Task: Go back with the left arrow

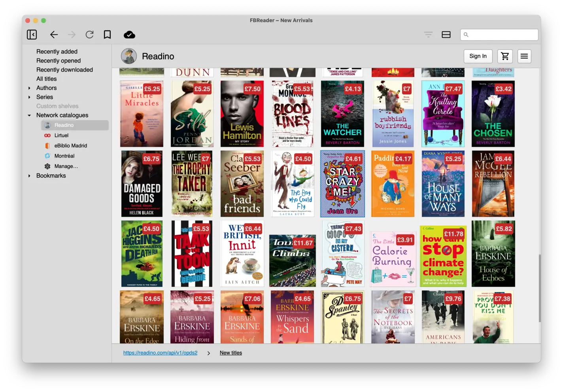Action: tap(54, 35)
